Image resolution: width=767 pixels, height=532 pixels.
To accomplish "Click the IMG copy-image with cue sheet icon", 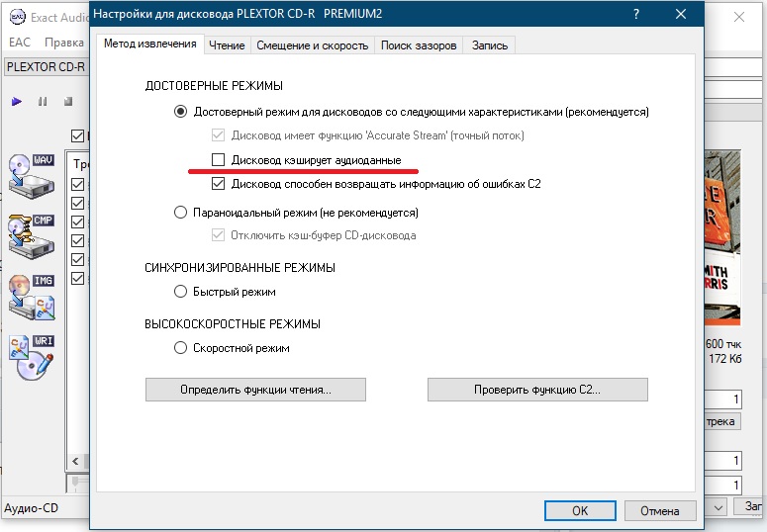I will tap(31, 298).
